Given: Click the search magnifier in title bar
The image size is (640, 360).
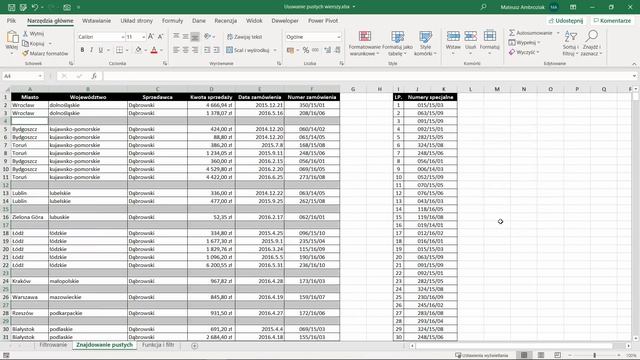Looking at the screenshot, I should coord(483,7).
